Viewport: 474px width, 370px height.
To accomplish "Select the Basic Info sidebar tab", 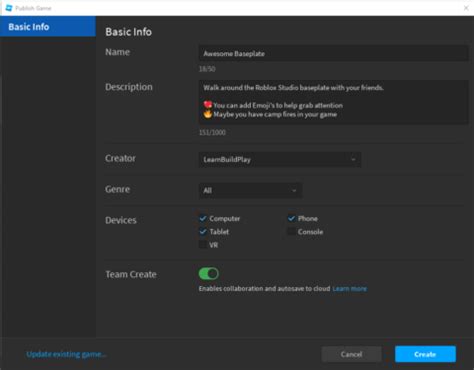I will point(48,26).
